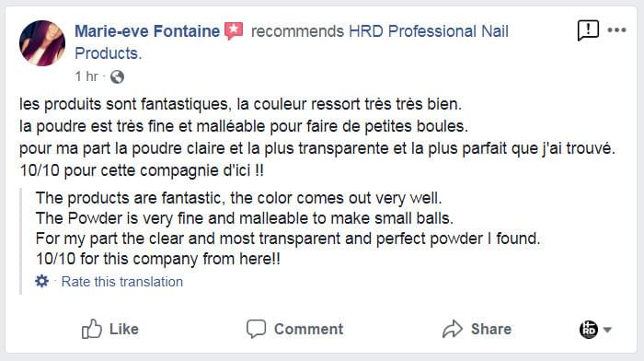Click the Comment button text
The height and width of the screenshot is (361, 644).
tap(308, 329)
